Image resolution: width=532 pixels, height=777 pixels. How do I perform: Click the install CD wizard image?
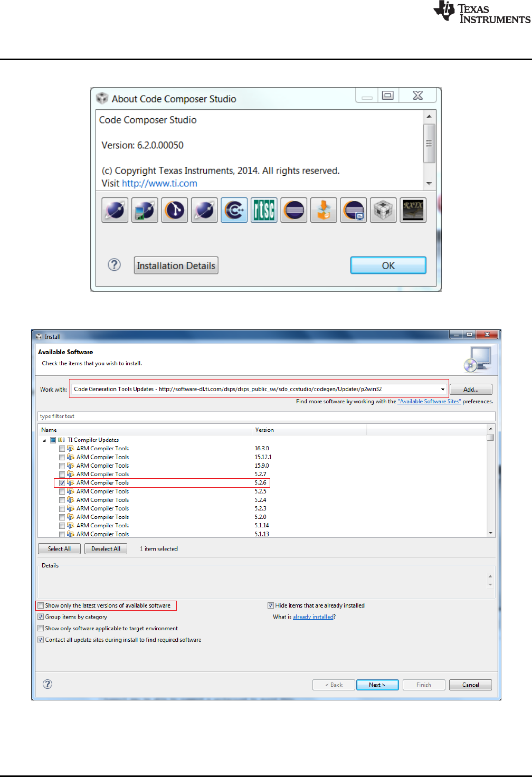tap(478, 360)
